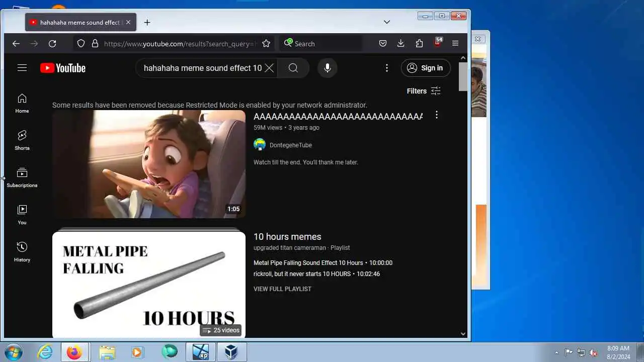Open the list all tabs dropdown
The height and width of the screenshot is (362, 644).
coord(387,22)
